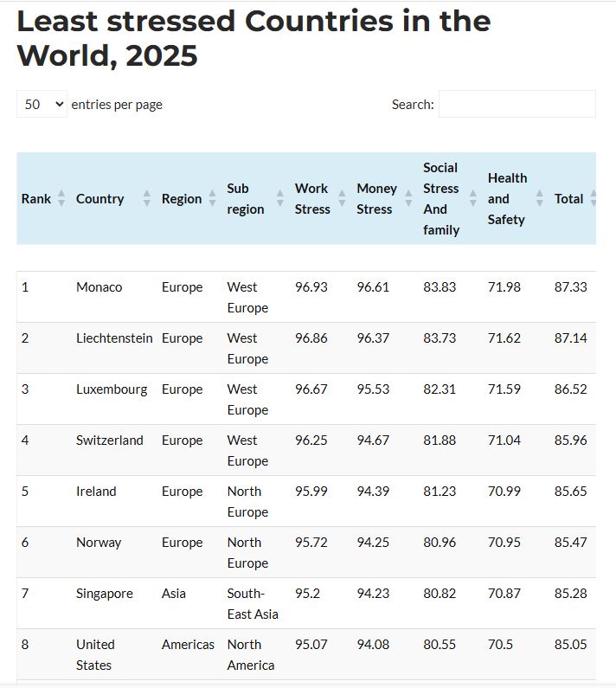Click Norway's total score 85.47
Image resolution: width=616 pixels, height=688 pixels.
pos(570,543)
